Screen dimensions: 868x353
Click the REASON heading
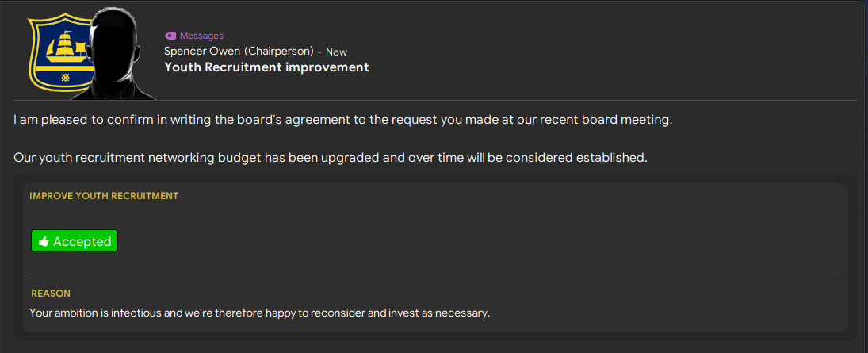(51, 294)
